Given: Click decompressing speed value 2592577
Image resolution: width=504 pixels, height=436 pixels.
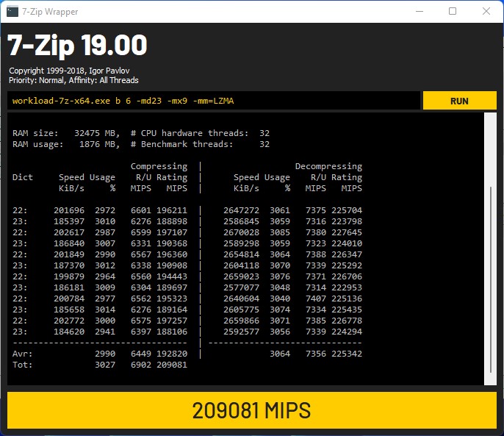Looking at the screenshot, I should point(241,332).
